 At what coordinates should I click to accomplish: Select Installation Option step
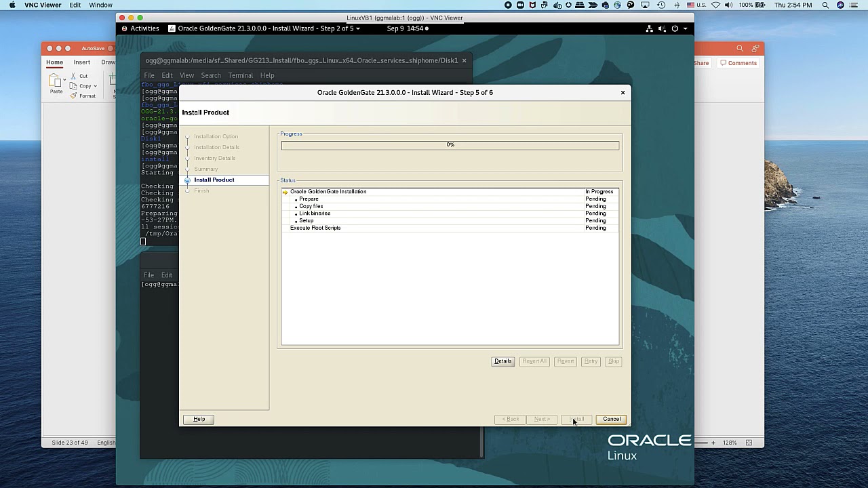coord(216,136)
